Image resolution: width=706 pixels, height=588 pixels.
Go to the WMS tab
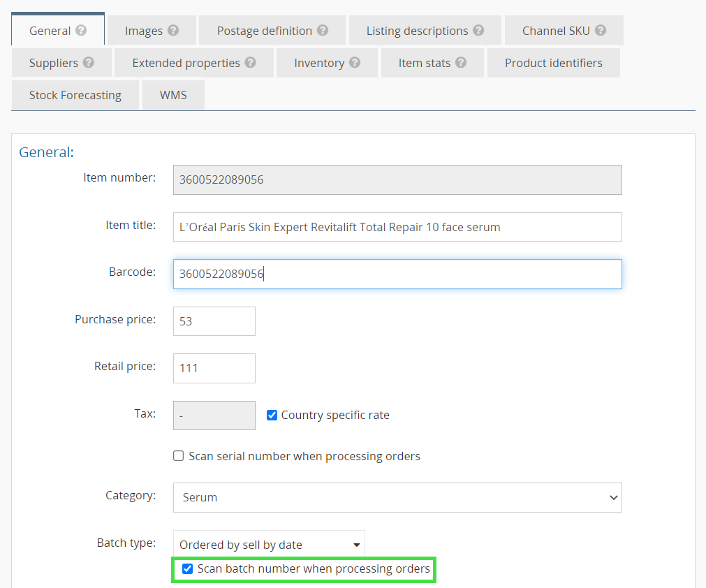coord(173,95)
